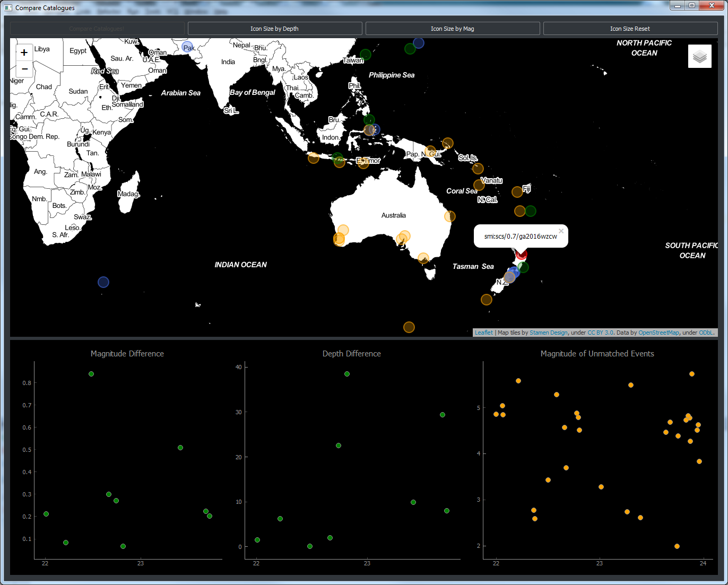
Task: Zoom out of the map
Action: (x=24, y=69)
